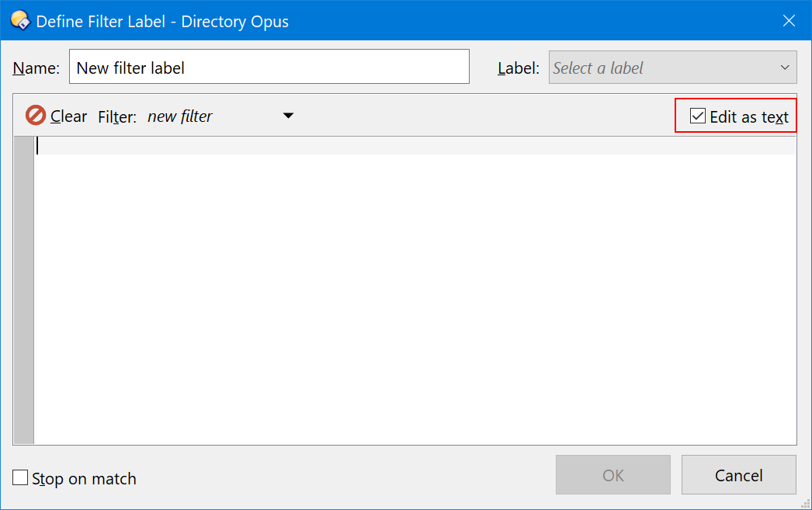Click the 'Clear' text label
The image size is (812, 510).
(69, 116)
